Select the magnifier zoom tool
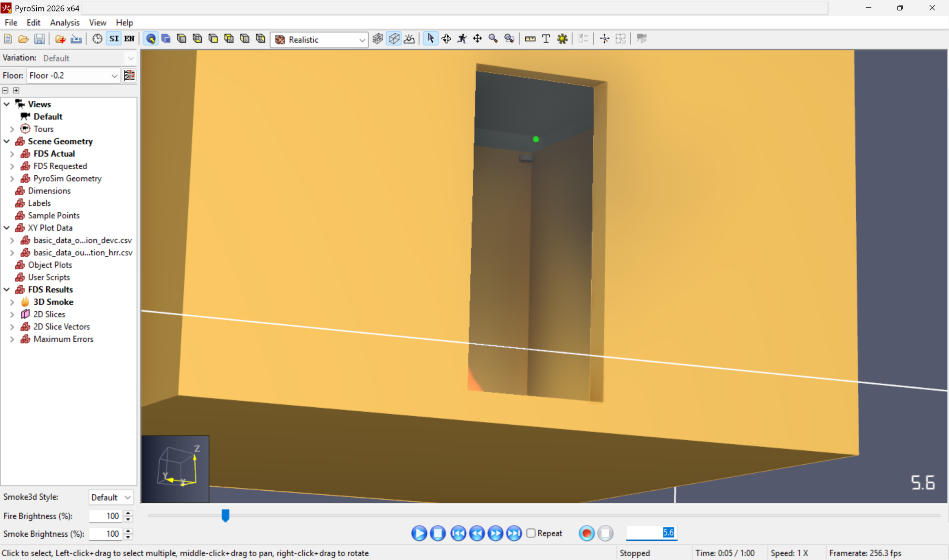This screenshot has width=949, height=560. [493, 39]
